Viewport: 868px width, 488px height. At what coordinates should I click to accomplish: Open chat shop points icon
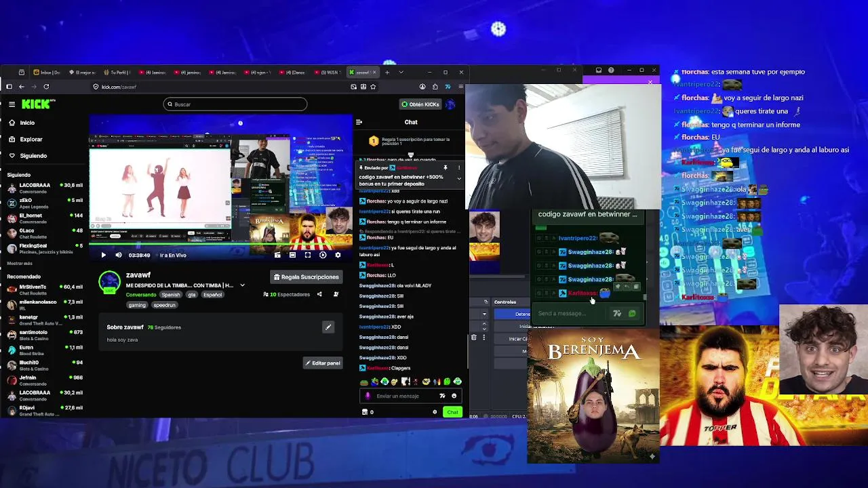[x=365, y=412]
